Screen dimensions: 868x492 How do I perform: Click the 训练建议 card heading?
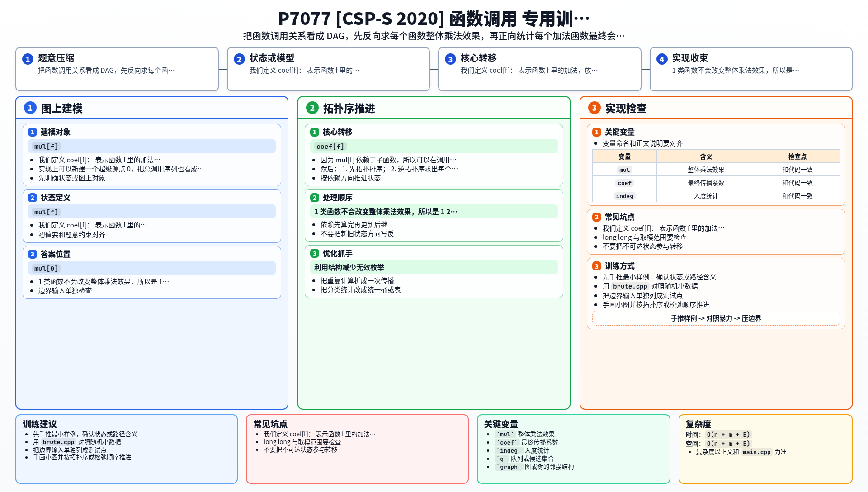coord(40,424)
